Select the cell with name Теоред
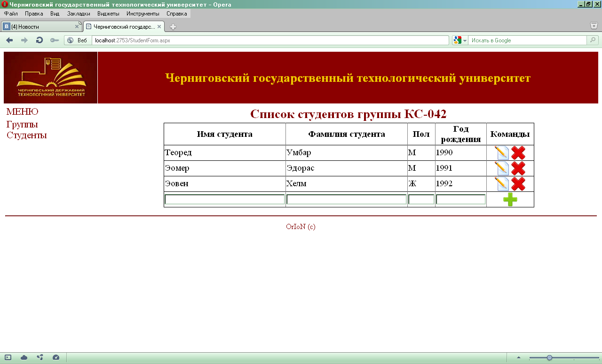 click(225, 153)
